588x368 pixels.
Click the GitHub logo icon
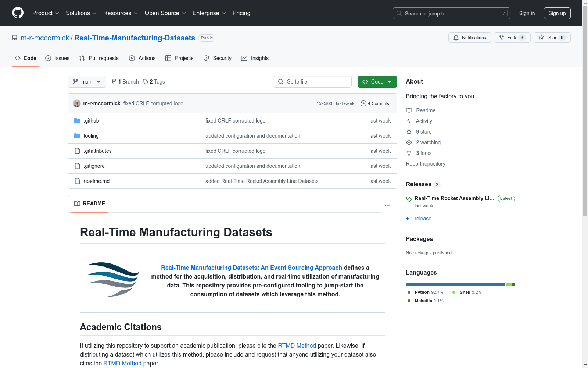click(18, 13)
